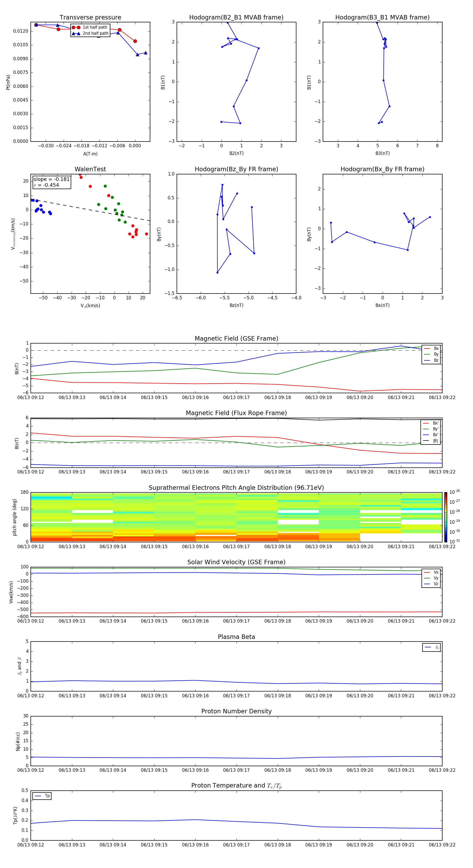Select the "Bz'" entry in Flux Rope legend

pyautogui.click(x=431, y=435)
